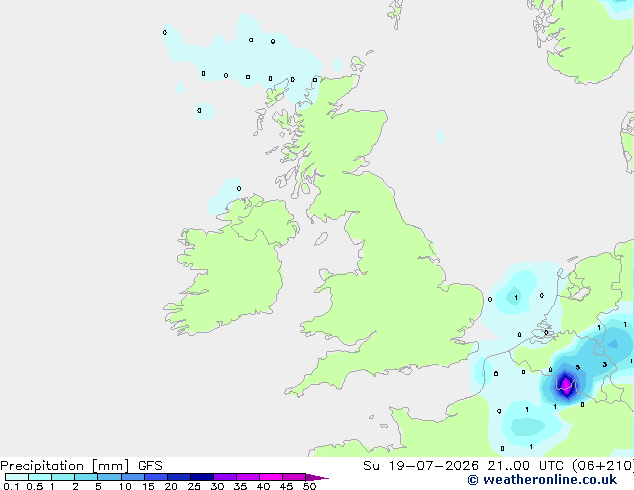Click the '15' legend scale label
The width and height of the screenshot is (634, 490).
[x=148, y=486]
